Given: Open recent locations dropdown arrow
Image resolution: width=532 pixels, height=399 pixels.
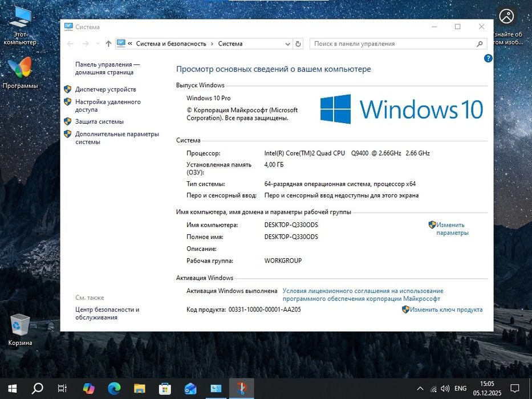Looking at the screenshot, I should tap(98, 44).
